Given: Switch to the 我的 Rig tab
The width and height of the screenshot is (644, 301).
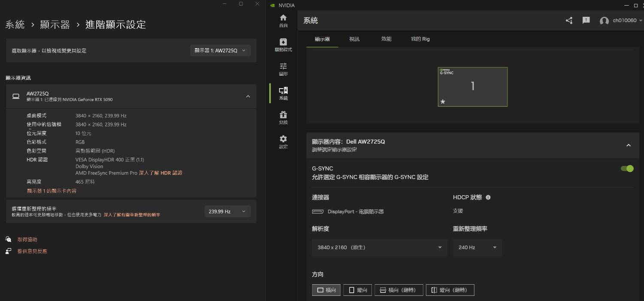Looking at the screenshot, I should 420,39.
